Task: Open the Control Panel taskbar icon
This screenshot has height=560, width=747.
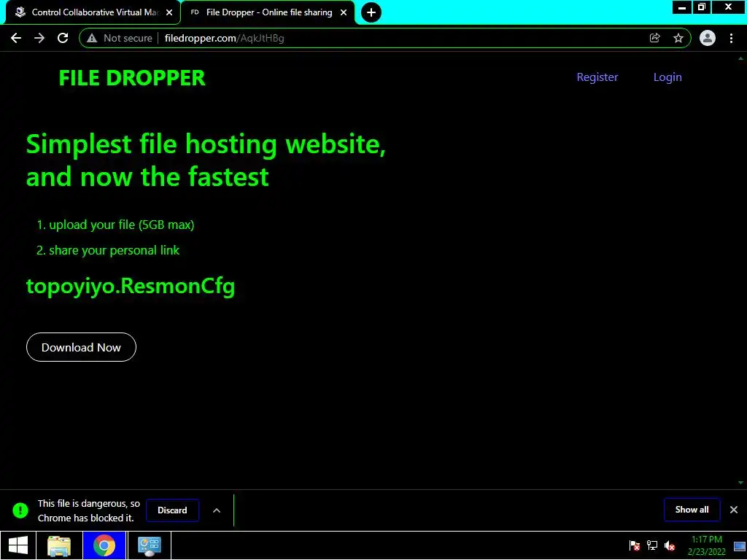Action: [x=149, y=545]
